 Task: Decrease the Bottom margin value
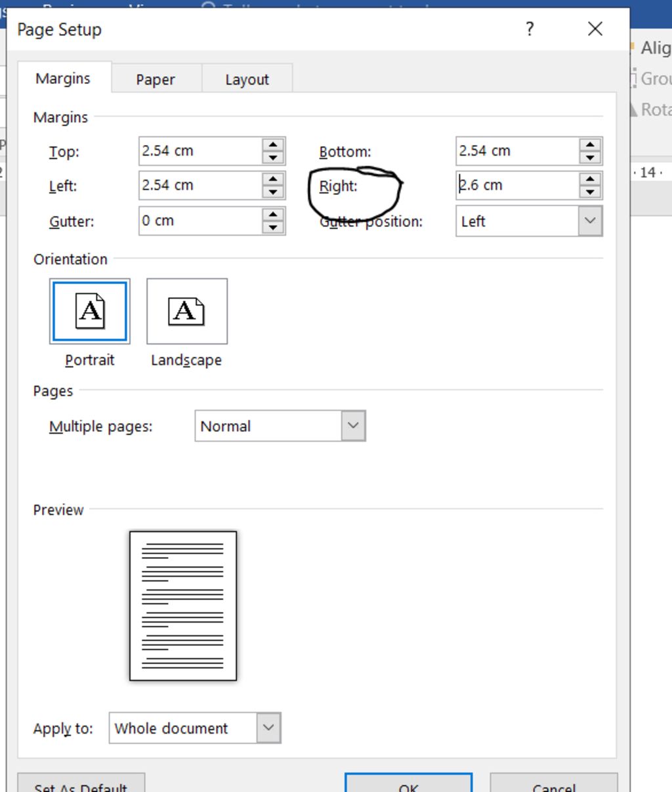pos(591,158)
